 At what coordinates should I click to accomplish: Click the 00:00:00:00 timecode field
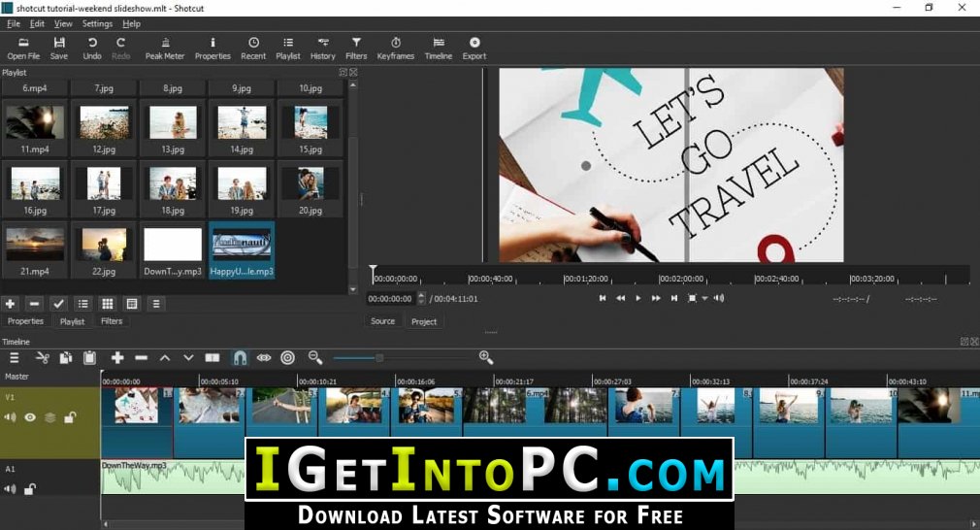[x=391, y=299]
